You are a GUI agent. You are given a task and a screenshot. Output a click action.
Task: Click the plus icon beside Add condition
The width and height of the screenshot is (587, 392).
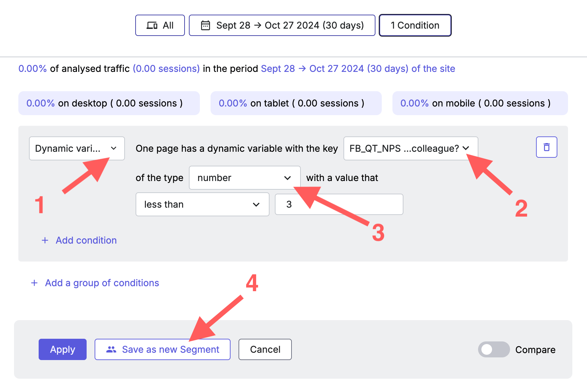pos(45,240)
